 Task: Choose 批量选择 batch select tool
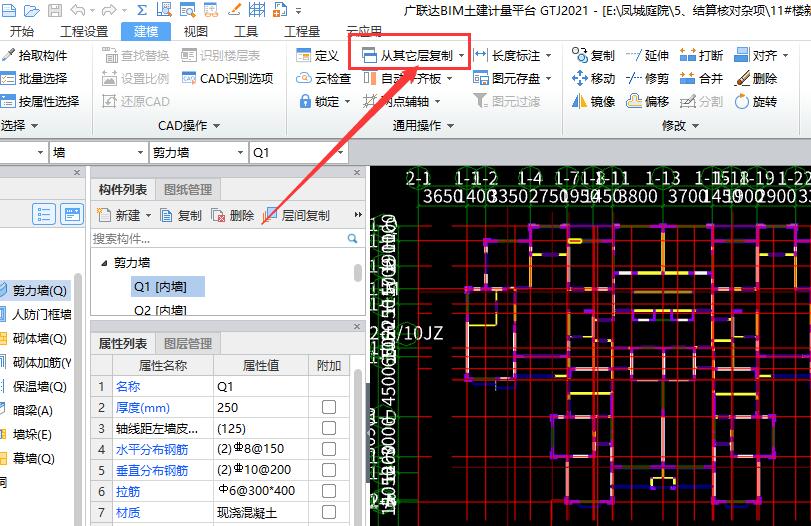pos(34,79)
